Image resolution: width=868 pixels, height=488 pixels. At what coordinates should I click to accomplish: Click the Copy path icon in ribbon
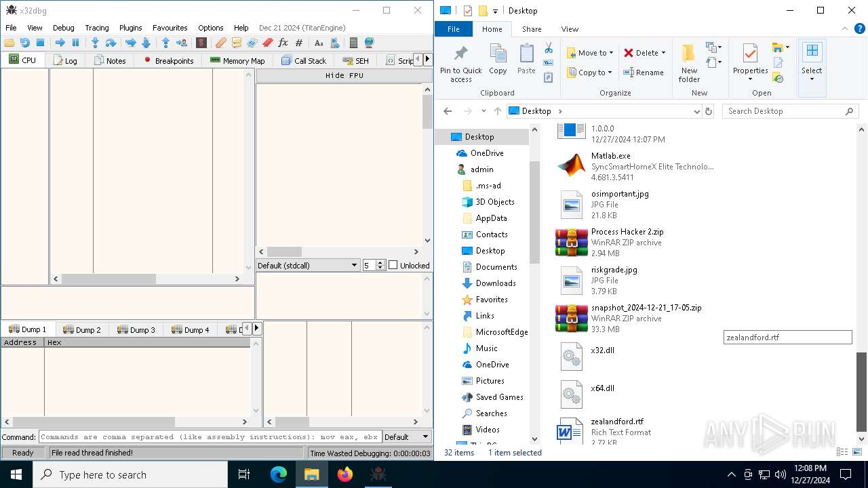[x=549, y=62]
